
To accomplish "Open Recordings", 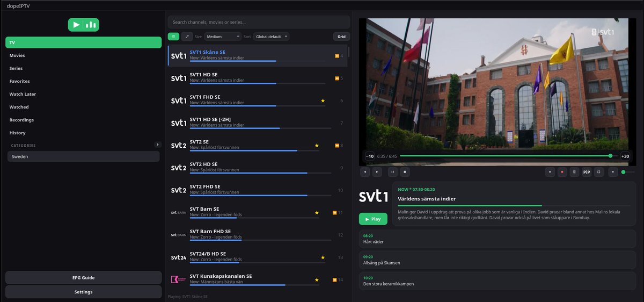I will tap(83, 120).
